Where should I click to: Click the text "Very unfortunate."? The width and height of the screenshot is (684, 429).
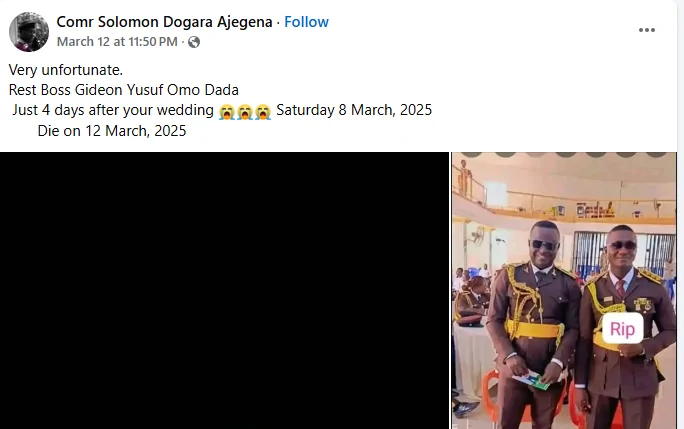[x=66, y=70]
